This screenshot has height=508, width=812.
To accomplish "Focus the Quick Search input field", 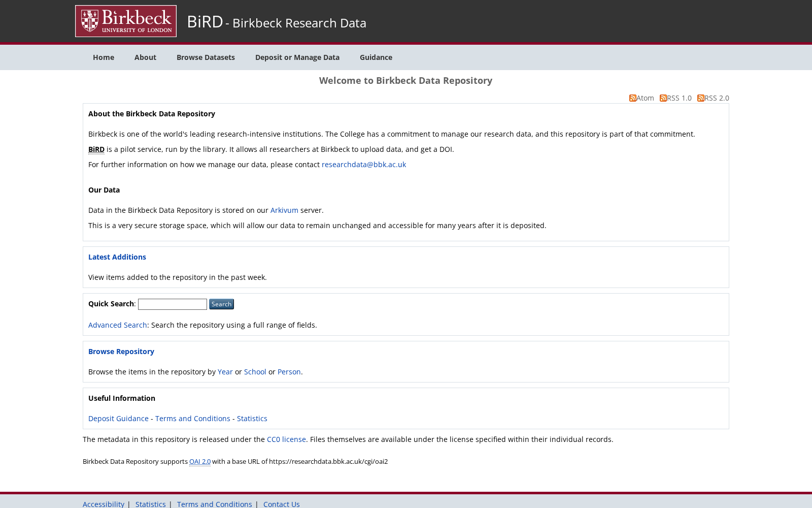I will pyautogui.click(x=173, y=304).
